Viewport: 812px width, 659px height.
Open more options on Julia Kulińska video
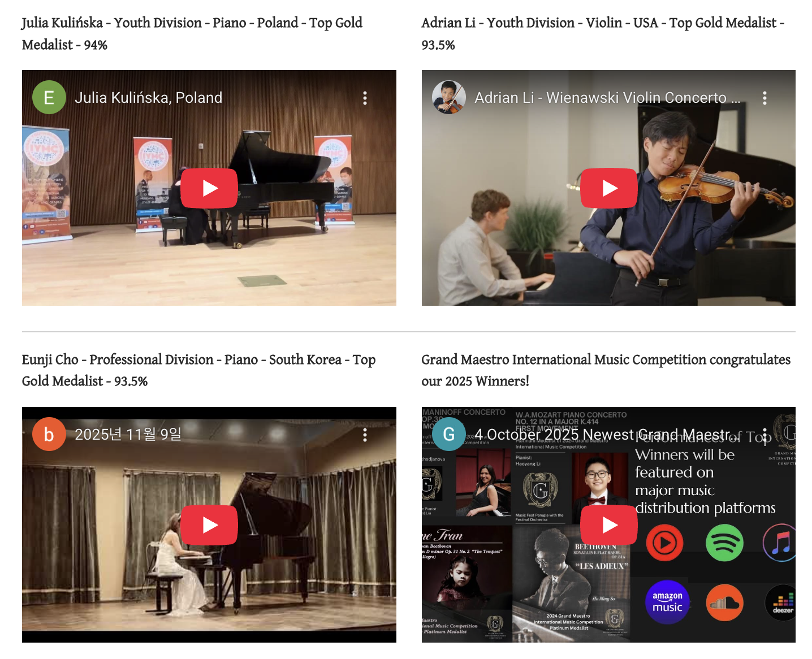click(365, 98)
